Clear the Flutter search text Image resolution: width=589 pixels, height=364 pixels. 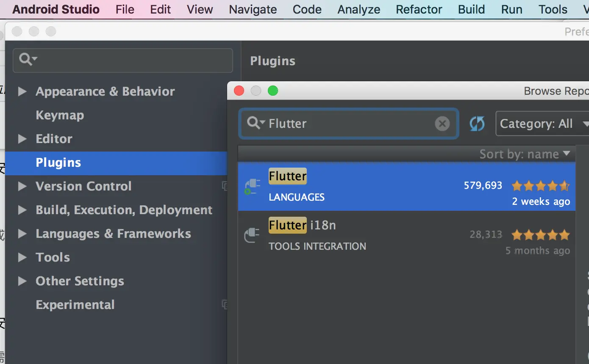[442, 124]
